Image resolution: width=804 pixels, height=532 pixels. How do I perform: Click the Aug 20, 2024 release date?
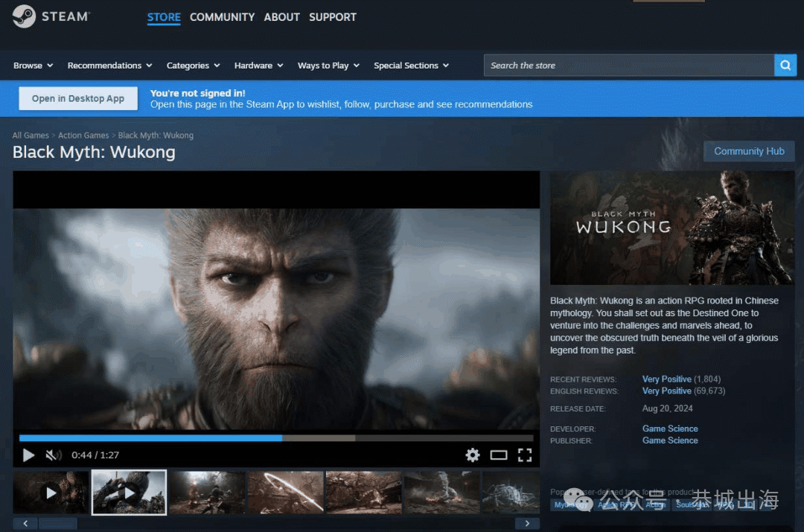tap(667, 408)
